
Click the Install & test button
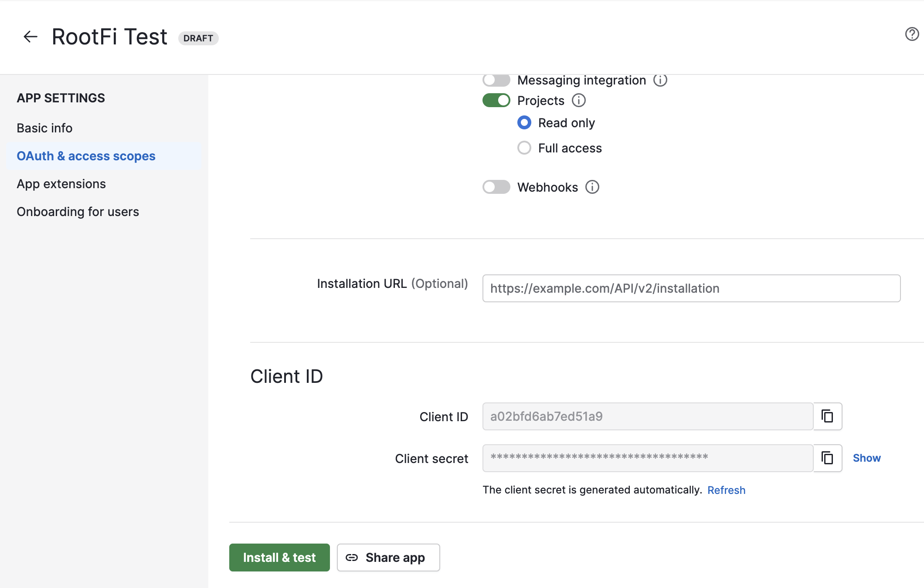[x=279, y=558]
